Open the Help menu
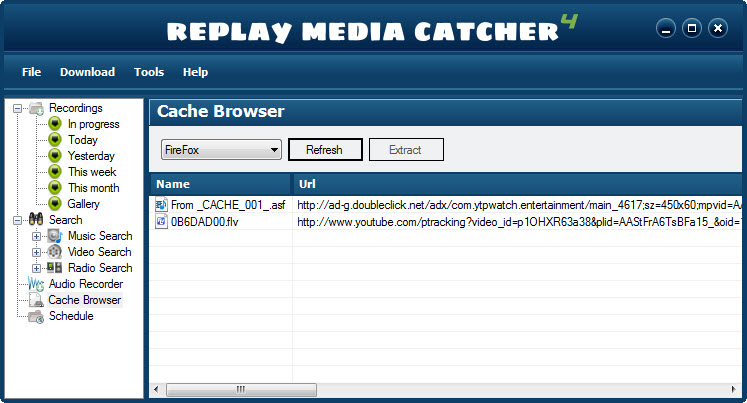 pyautogui.click(x=195, y=72)
